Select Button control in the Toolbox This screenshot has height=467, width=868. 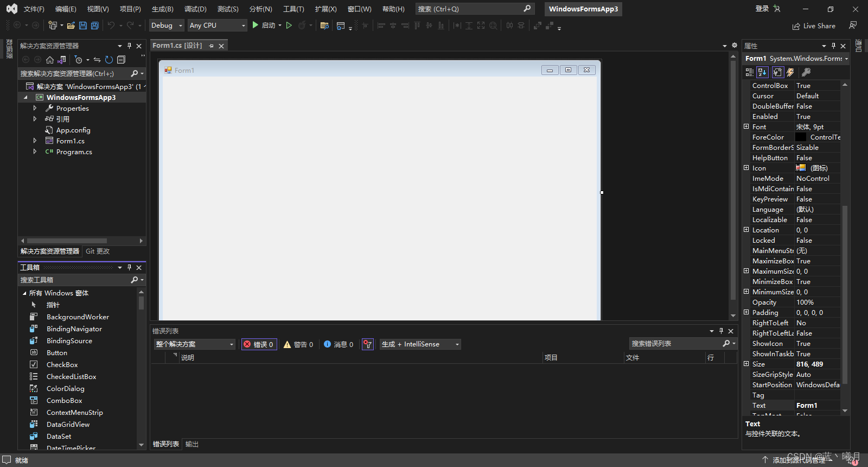coord(57,353)
